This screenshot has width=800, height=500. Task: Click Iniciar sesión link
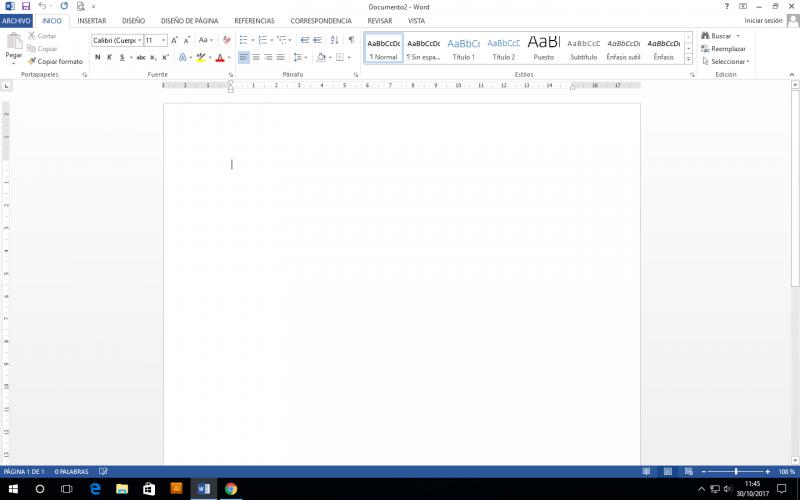pyautogui.click(x=763, y=20)
